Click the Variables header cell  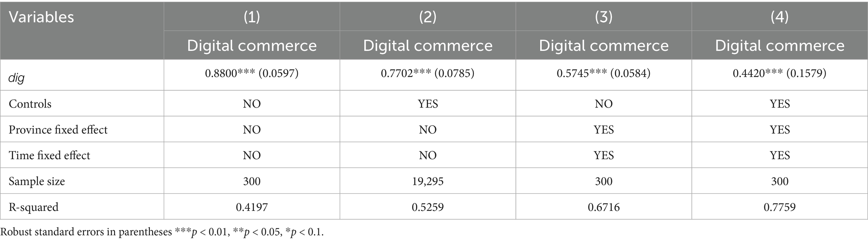[41, 17]
